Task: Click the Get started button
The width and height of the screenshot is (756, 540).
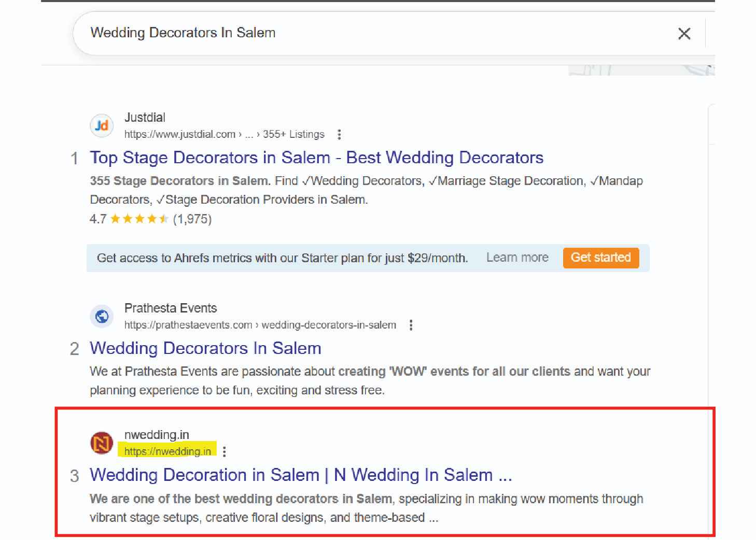Action: tap(600, 258)
